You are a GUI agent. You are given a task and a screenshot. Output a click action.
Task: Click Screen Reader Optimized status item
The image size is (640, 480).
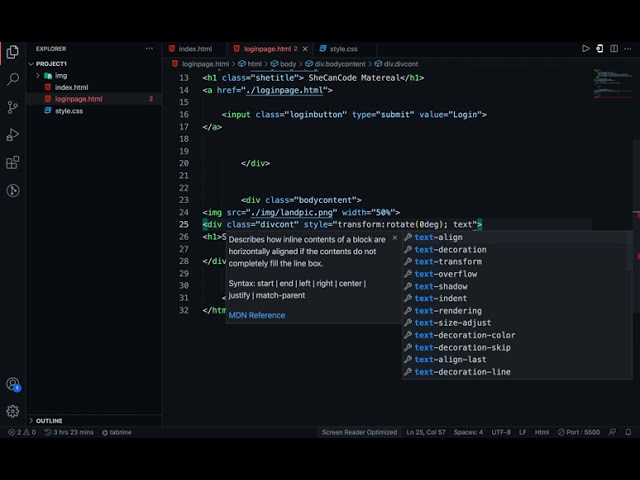click(359, 432)
